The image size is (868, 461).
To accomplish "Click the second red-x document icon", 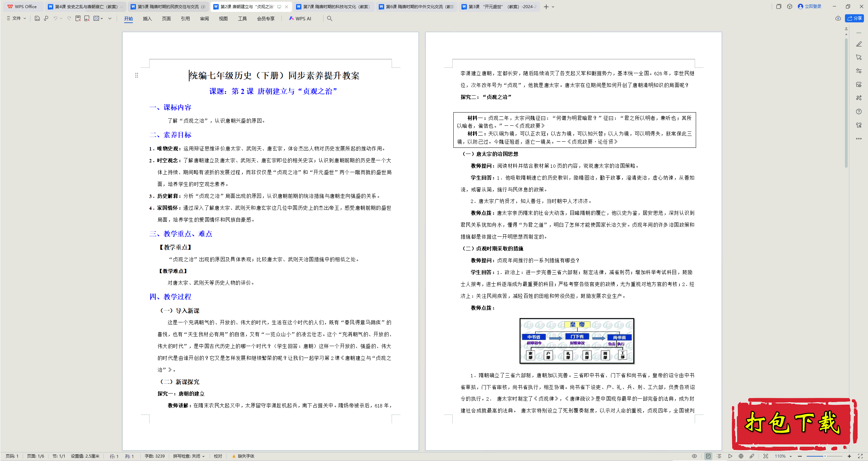I will (x=87, y=18).
